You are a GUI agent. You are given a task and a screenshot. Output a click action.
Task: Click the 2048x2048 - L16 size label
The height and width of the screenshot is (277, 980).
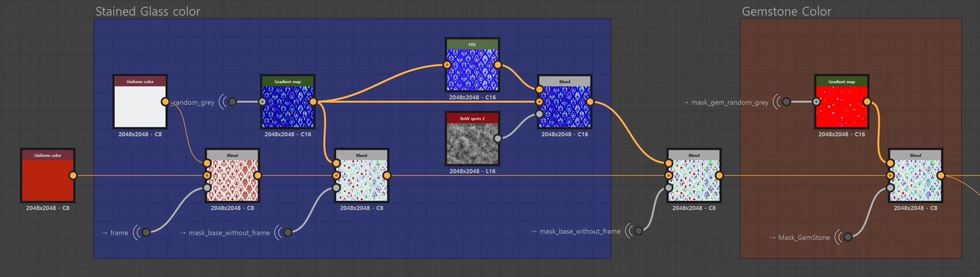[472, 171]
